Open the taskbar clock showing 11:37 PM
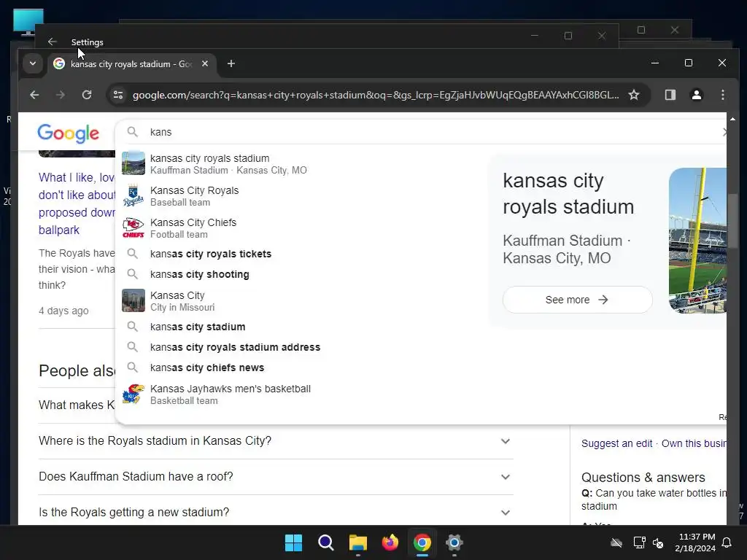Screen dimensions: 747x560 coord(695,542)
